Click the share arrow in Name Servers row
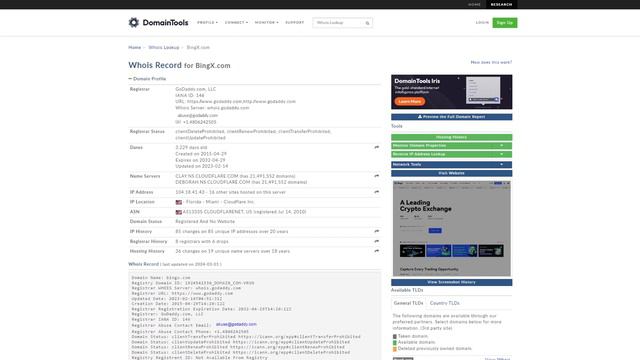640x360 pixels. (377, 176)
